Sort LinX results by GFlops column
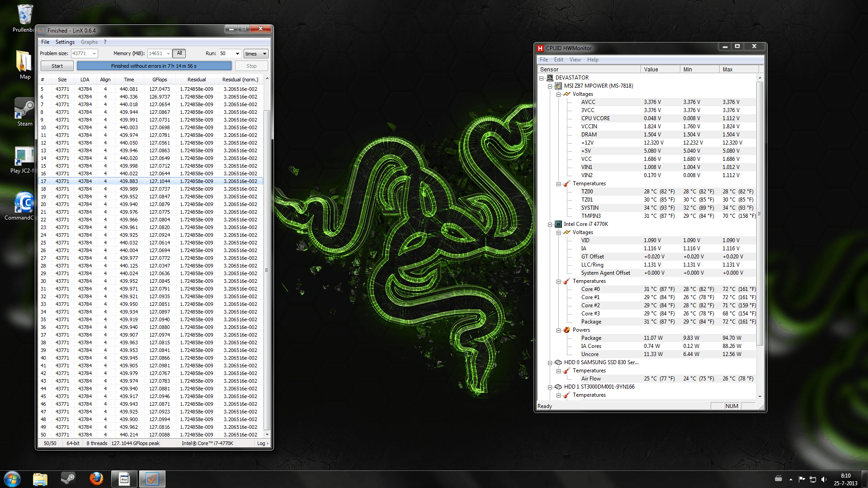 [159, 80]
